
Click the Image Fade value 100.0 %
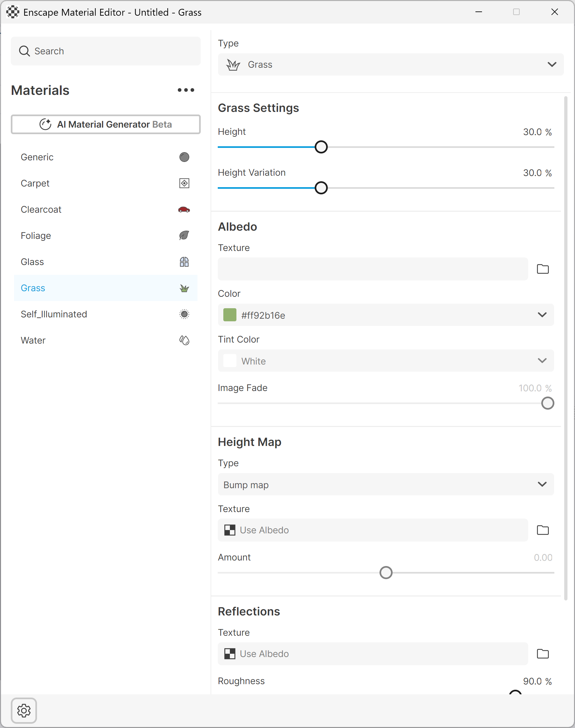(x=535, y=388)
